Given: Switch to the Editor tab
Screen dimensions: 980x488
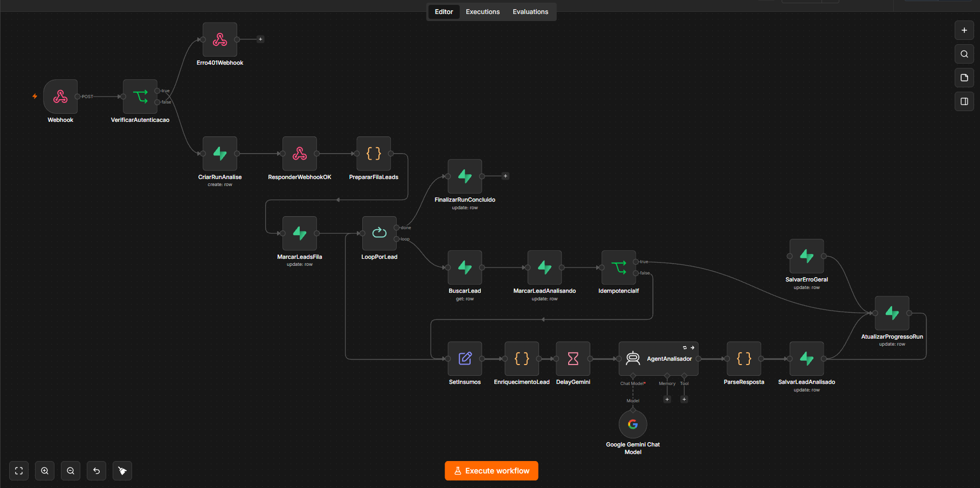Looking at the screenshot, I should point(444,12).
